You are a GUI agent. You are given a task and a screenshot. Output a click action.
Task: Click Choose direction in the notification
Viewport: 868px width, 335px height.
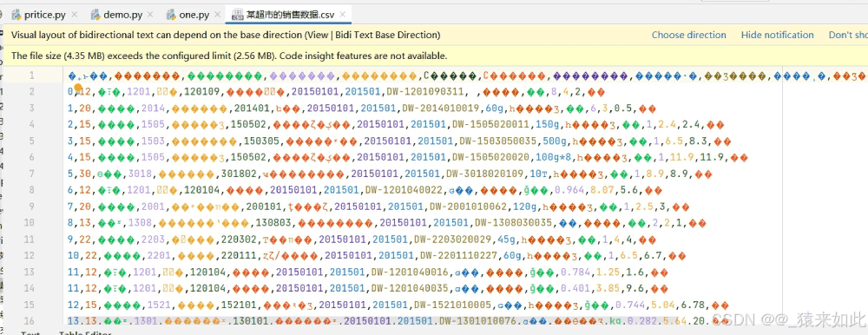[x=688, y=35]
